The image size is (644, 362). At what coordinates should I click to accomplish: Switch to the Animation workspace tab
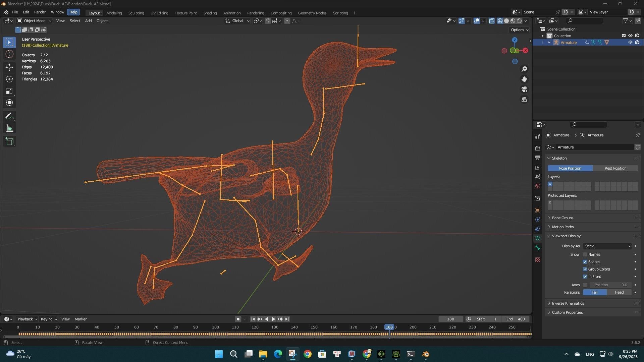pos(232,13)
